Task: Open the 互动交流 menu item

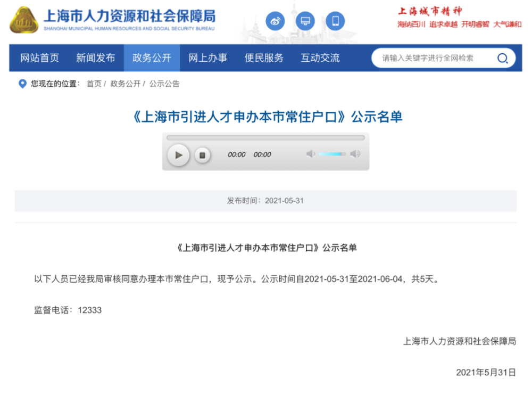Action: (x=320, y=57)
